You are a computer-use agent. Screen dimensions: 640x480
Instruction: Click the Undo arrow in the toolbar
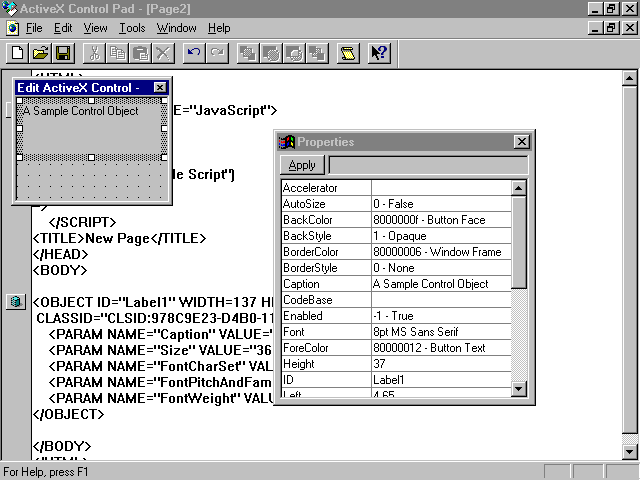[x=194, y=53]
